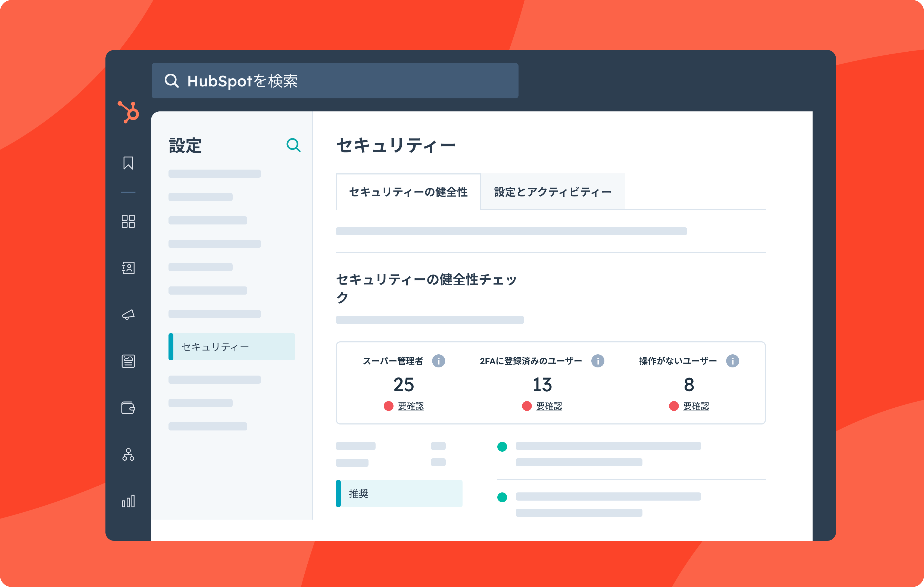924x587 pixels.
Task: Click the セキュリティー page heading
Action: pyautogui.click(x=396, y=145)
